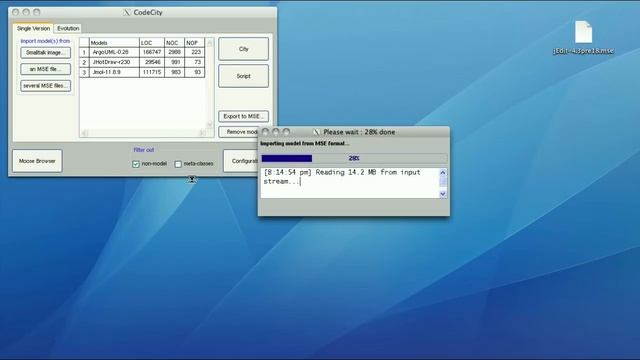640x360 pixels.
Task: Click LOC value 166747
Action: pyautogui.click(x=152, y=52)
